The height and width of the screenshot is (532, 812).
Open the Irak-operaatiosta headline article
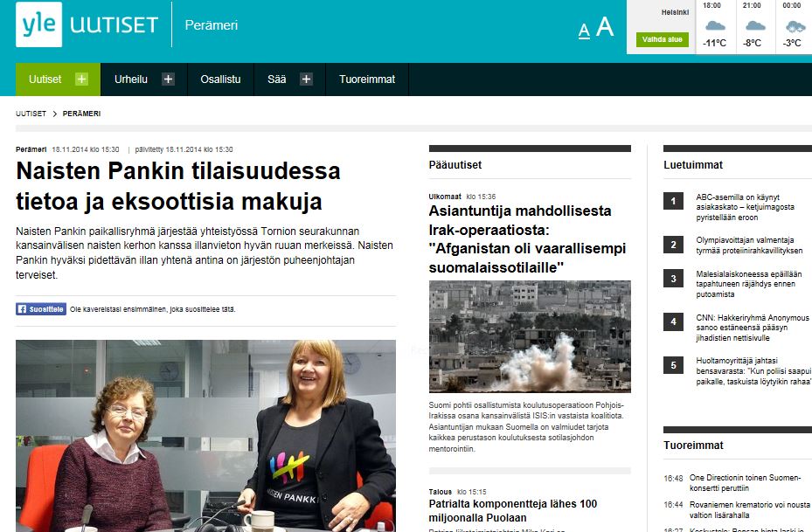[527, 239]
